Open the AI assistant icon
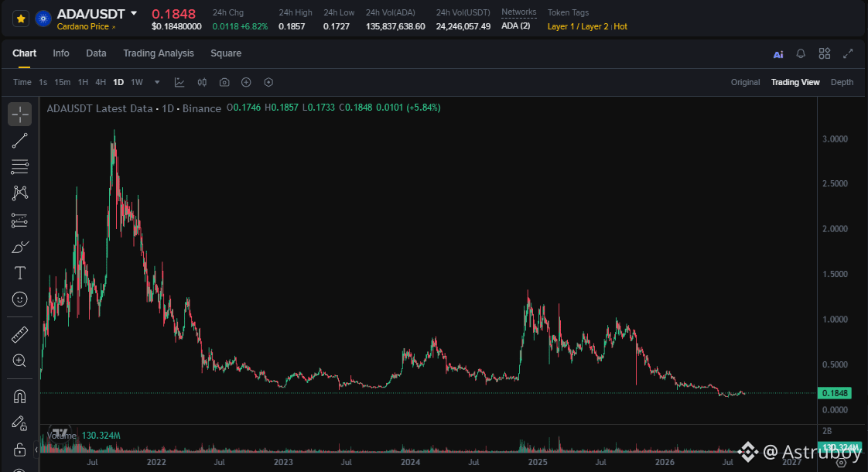The width and height of the screenshot is (868, 472). (778, 54)
